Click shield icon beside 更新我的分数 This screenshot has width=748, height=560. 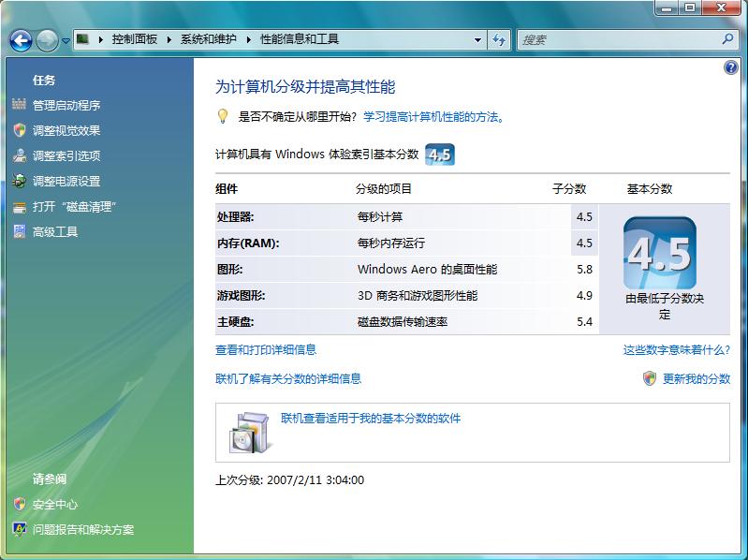click(650, 378)
